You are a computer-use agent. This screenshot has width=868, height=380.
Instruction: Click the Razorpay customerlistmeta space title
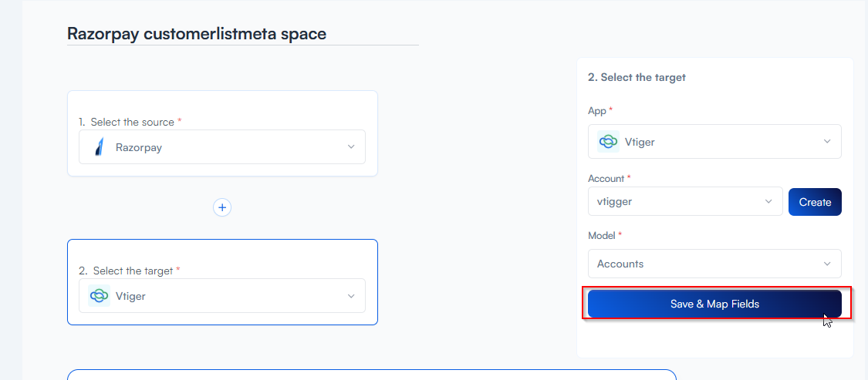click(x=197, y=34)
